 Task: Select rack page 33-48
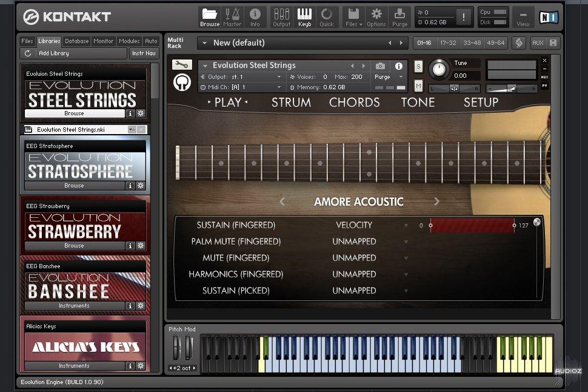click(x=472, y=43)
